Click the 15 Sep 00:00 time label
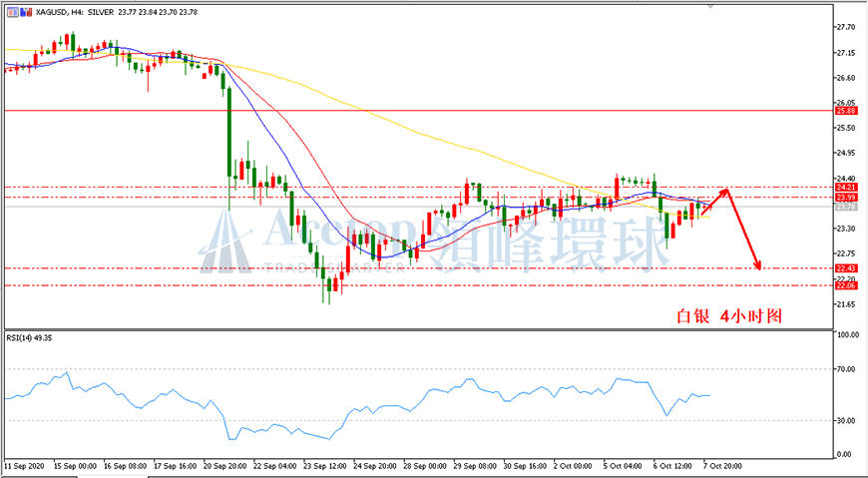The height and width of the screenshot is (478, 868). [75, 466]
